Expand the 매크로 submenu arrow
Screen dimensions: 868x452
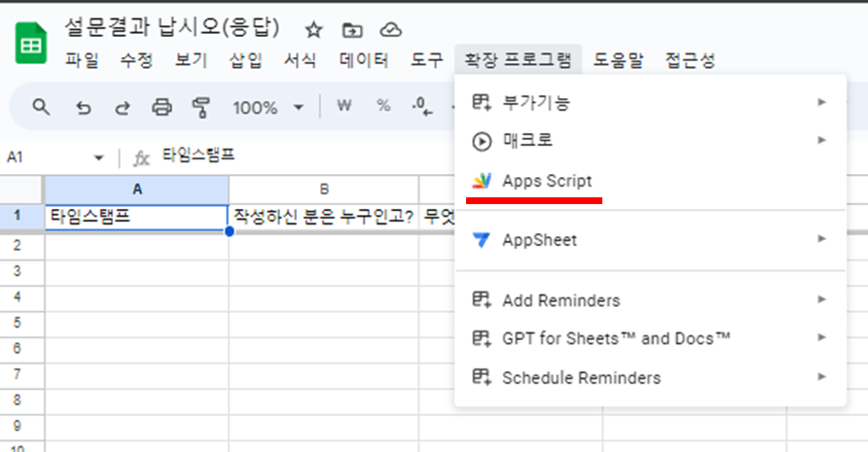tap(821, 141)
